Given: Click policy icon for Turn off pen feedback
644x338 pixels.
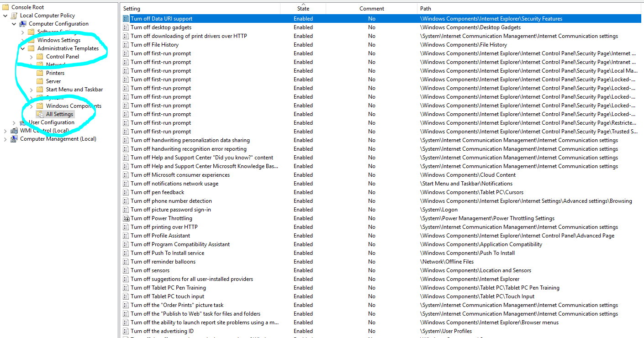Looking at the screenshot, I should click(127, 192).
